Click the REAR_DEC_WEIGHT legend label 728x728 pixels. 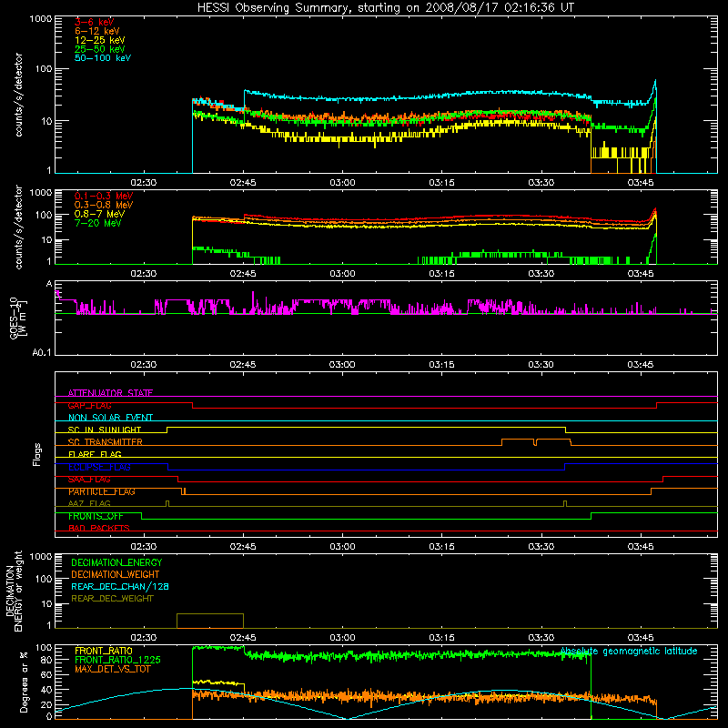pyautogui.click(x=112, y=599)
